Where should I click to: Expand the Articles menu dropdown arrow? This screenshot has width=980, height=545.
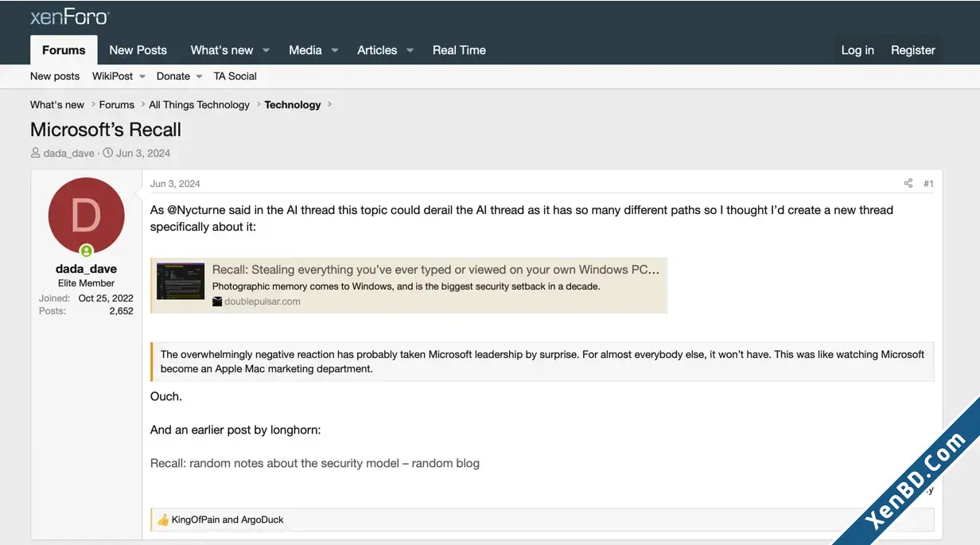click(x=410, y=50)
